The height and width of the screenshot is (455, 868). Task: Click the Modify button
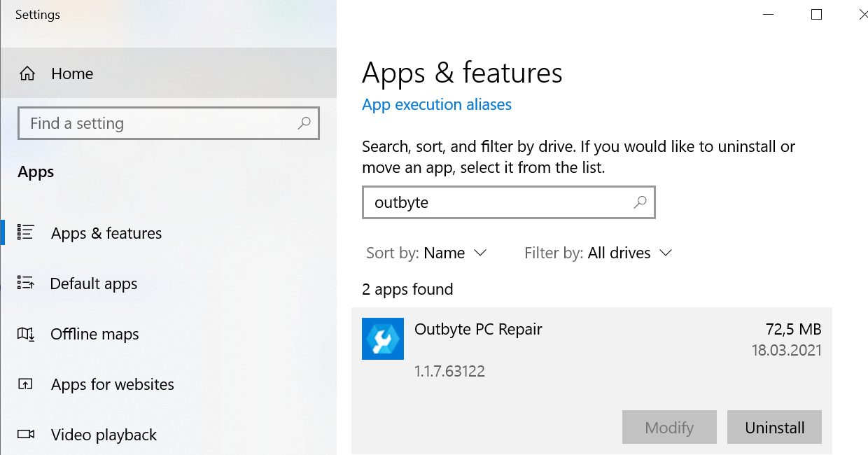pyautogui.click(x=669, y=427)
